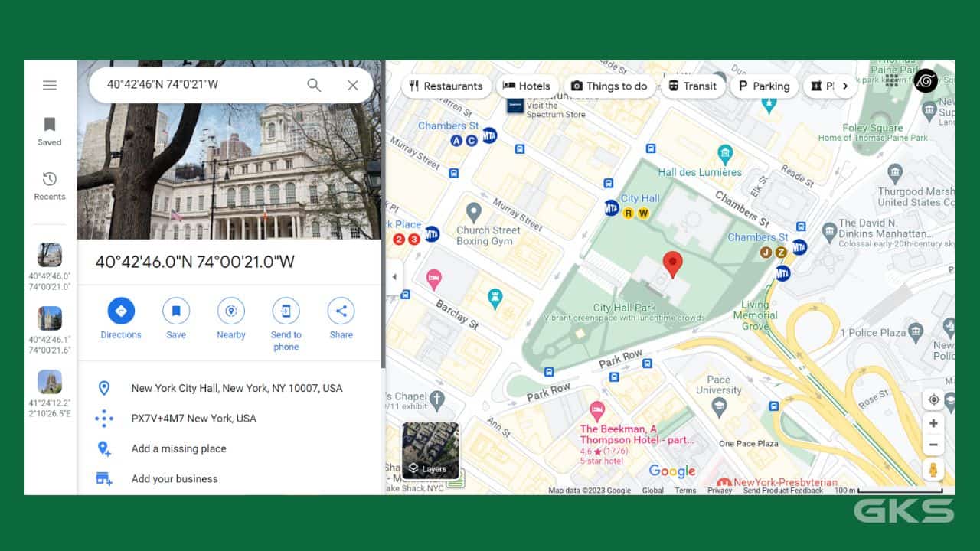Click Add your business
This screenshot has height=551, width=980.
click(x=175, y=479)
